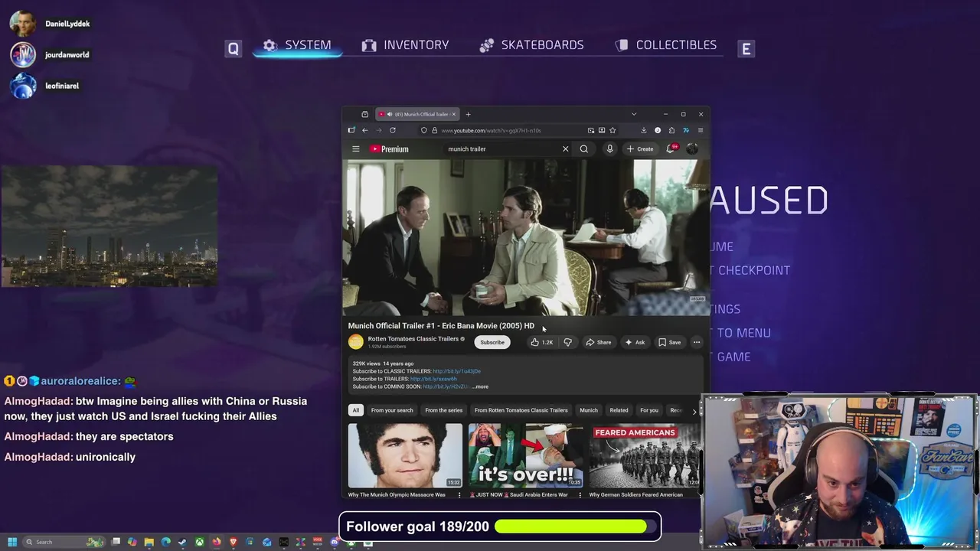Select the Munich filter chip
Image resolution: width=980 pixels, height=551 pixels.
(589, 410)
